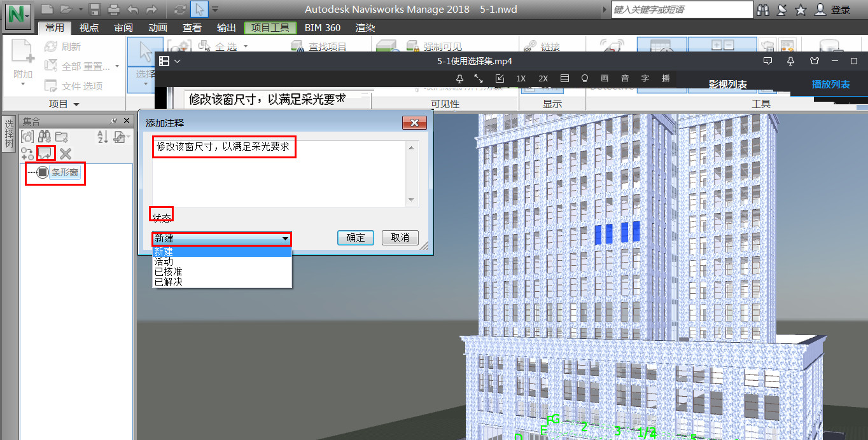The width and height of the screenshot is (868, 440).
Task: Set playback speed to 1X
Action: point(521,78)
